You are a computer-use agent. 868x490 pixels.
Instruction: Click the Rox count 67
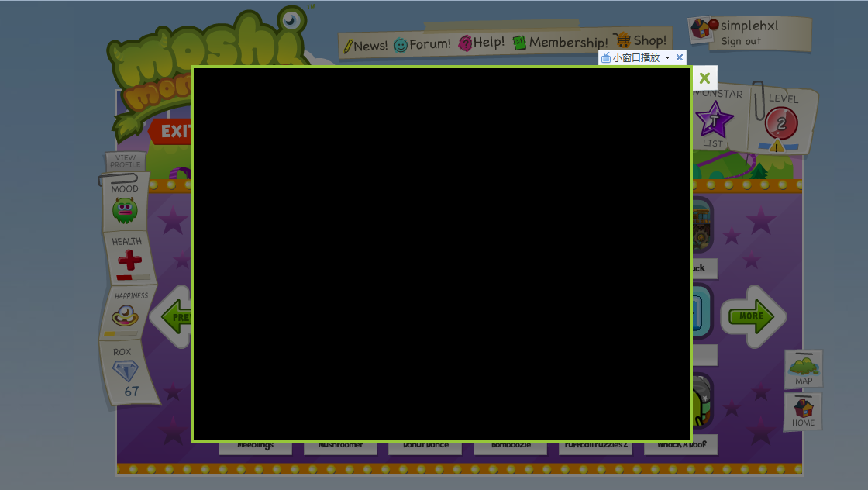[131, 392]
